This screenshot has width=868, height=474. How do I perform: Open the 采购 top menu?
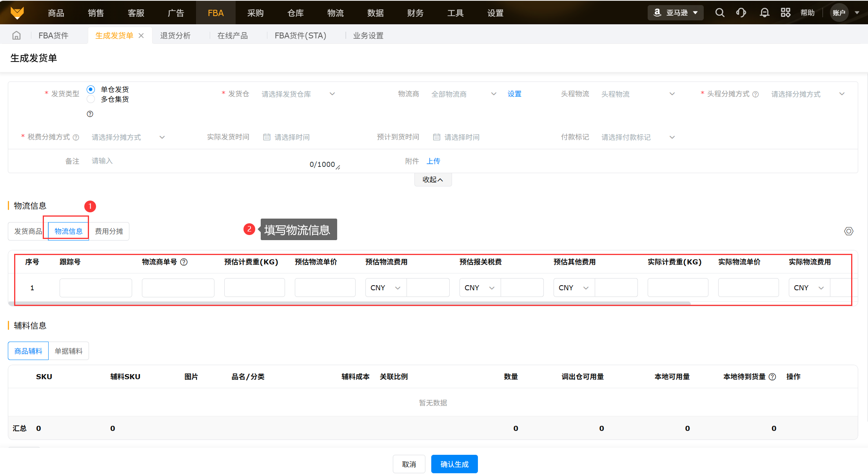point(255,13)
